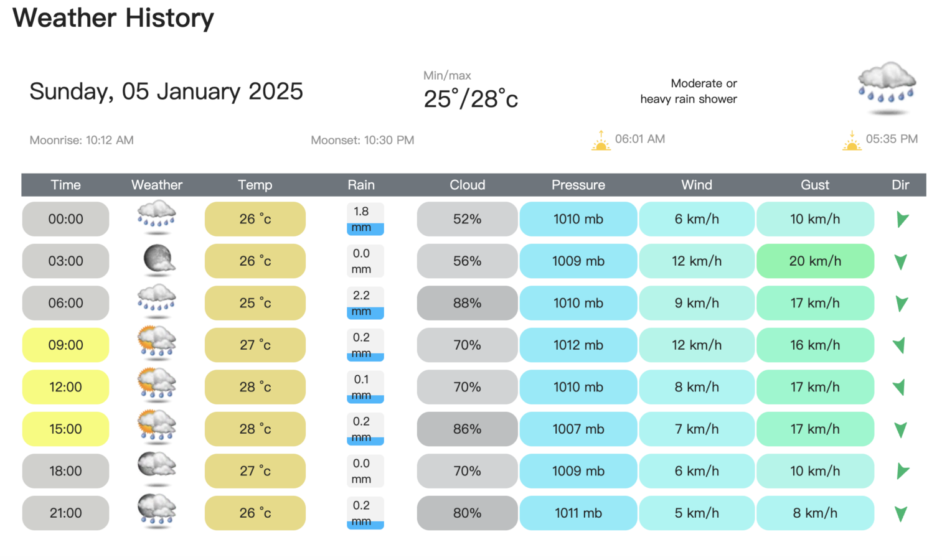Click the large rain shower summary icon
942x560 pixels.
(x=887, y=86)
